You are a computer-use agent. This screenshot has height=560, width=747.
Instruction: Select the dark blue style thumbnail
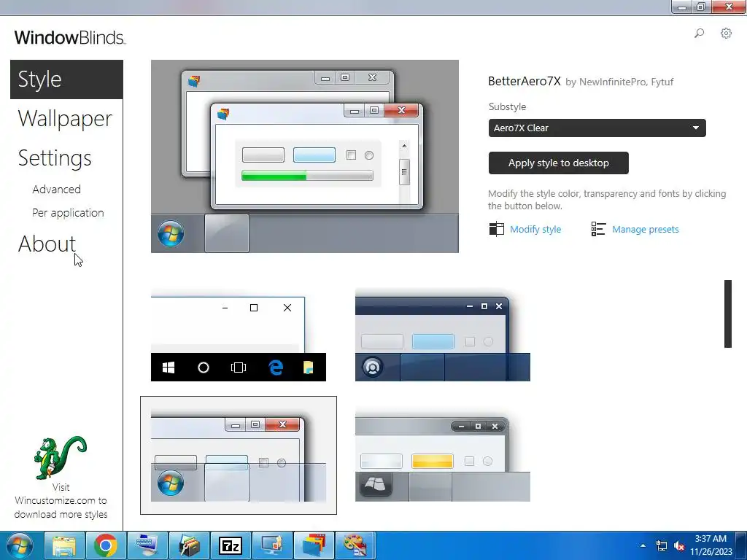tap(443, 335)
